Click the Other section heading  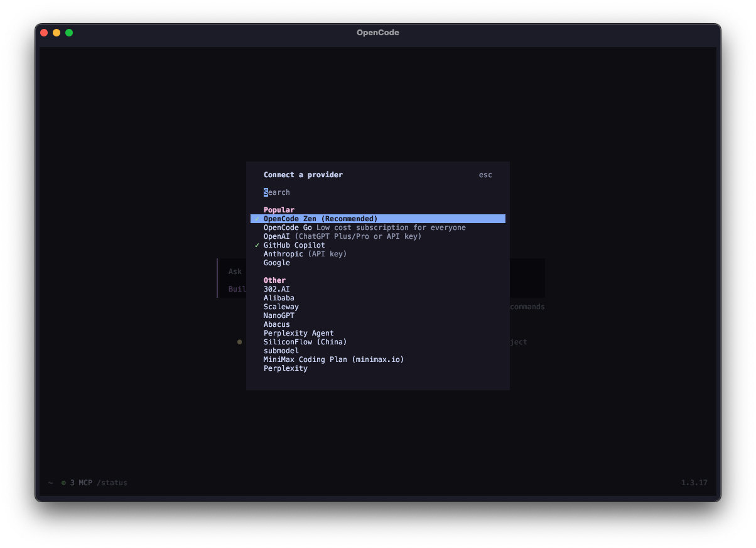click(x=274, y=280)
